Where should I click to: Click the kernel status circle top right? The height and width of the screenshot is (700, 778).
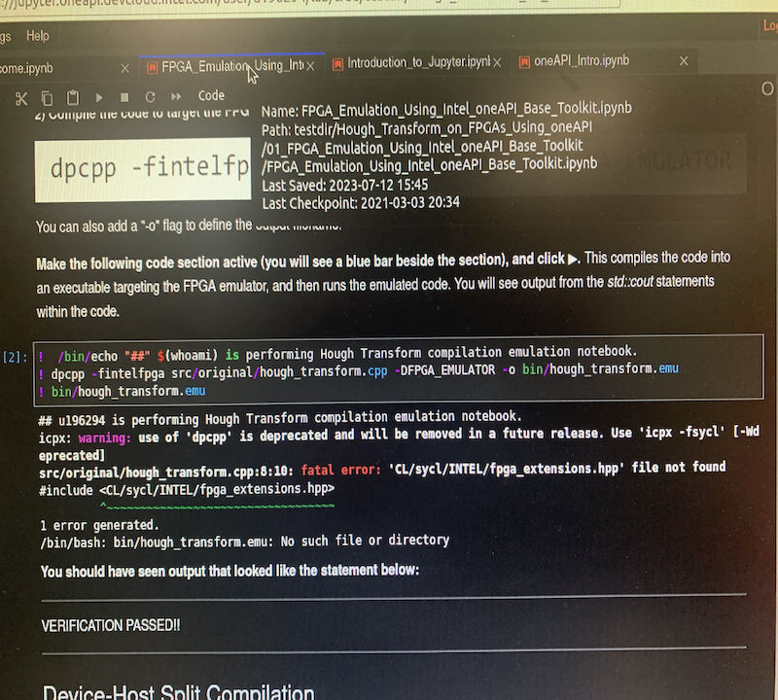[767, 88]
